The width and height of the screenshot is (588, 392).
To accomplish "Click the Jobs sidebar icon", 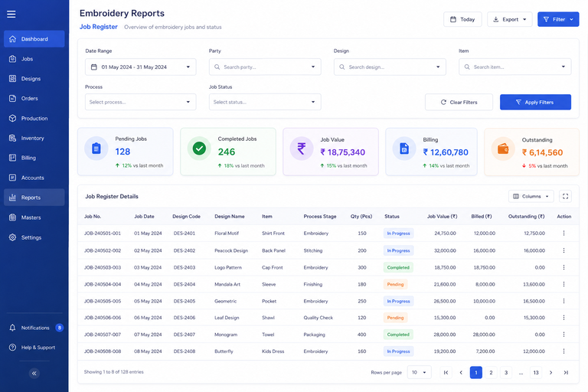I will tap(12, 59).
